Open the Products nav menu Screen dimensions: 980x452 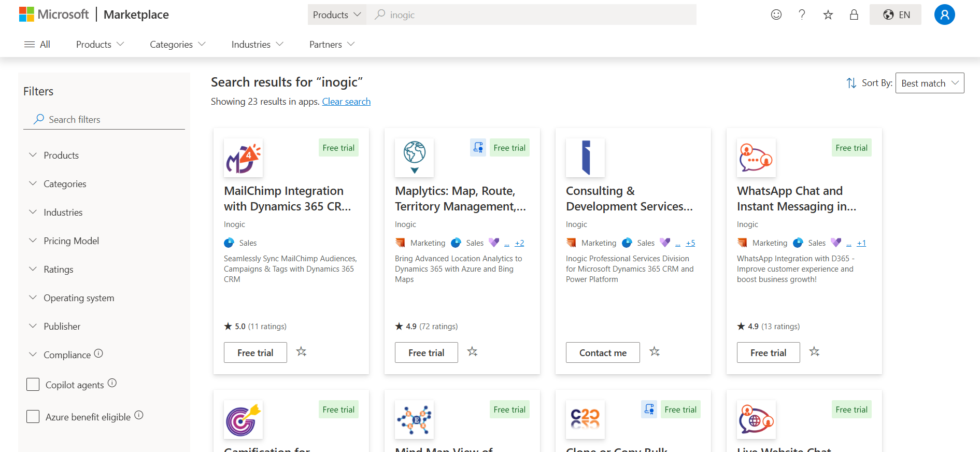coord(100,45)
